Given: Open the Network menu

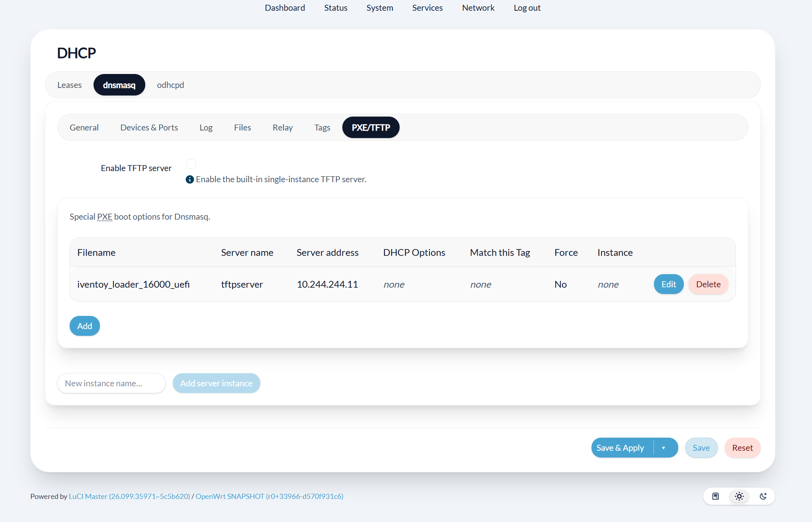Looking at the screenshot, I should pos(478,8).
